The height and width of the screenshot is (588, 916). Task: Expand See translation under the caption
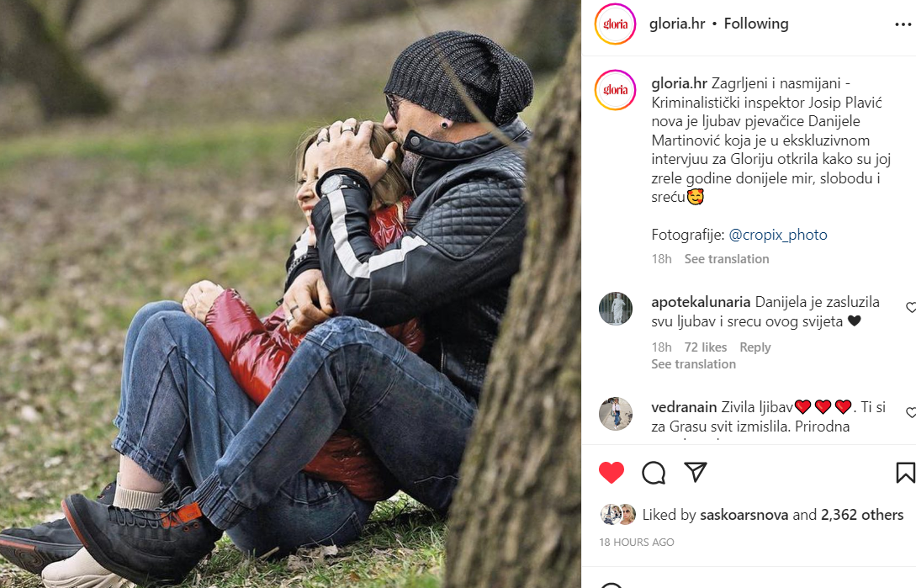coord(727,259)
